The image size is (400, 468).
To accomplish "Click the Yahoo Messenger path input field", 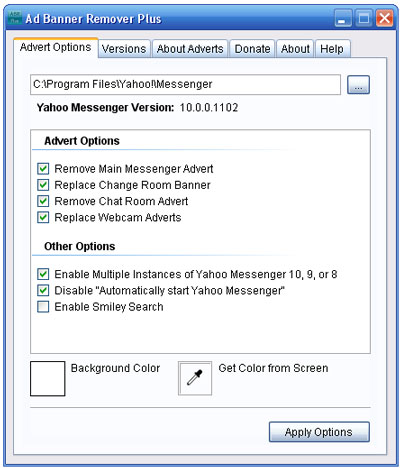I will 185,85.
